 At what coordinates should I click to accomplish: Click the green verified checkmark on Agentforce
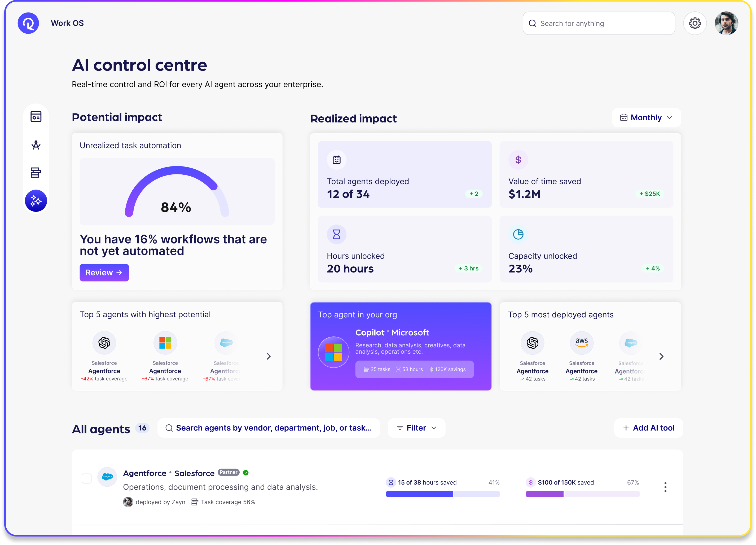coord(246,473)
